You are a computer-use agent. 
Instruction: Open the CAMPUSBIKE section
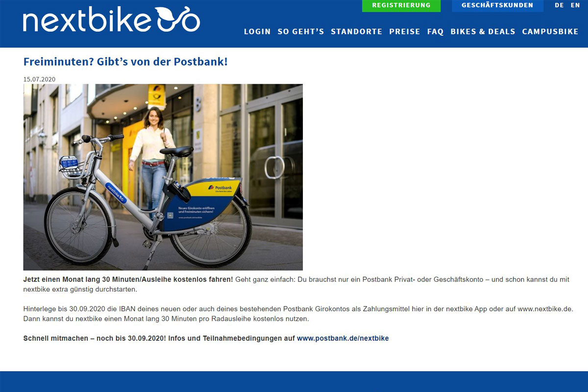(x=550, y=31)
